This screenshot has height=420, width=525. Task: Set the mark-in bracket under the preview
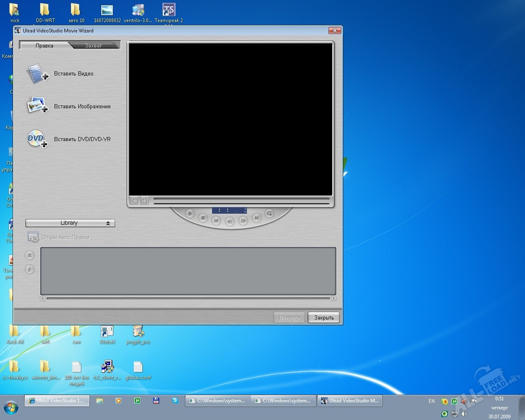click(x=134, y=201)
